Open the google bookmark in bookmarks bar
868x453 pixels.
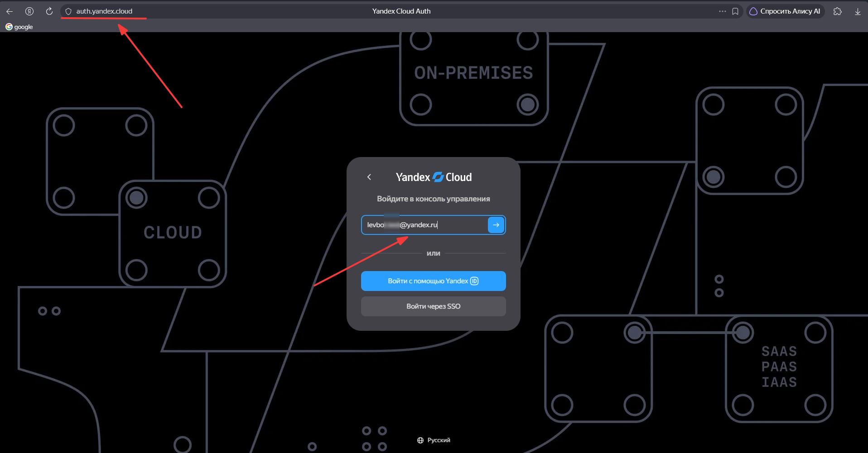pyautogui.click(x=19, y=27)
